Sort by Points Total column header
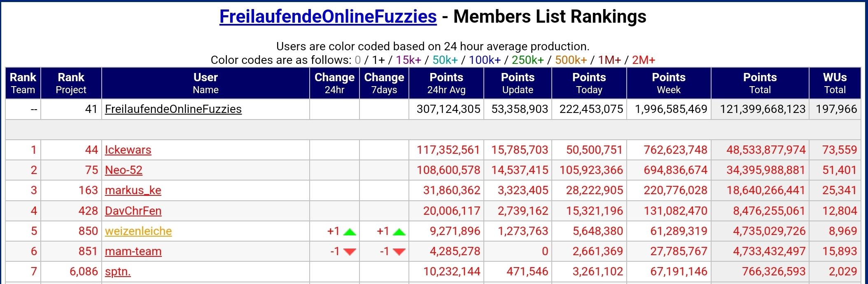The width and height of the screenshot is (868, 284). click(x=760, y=83)
